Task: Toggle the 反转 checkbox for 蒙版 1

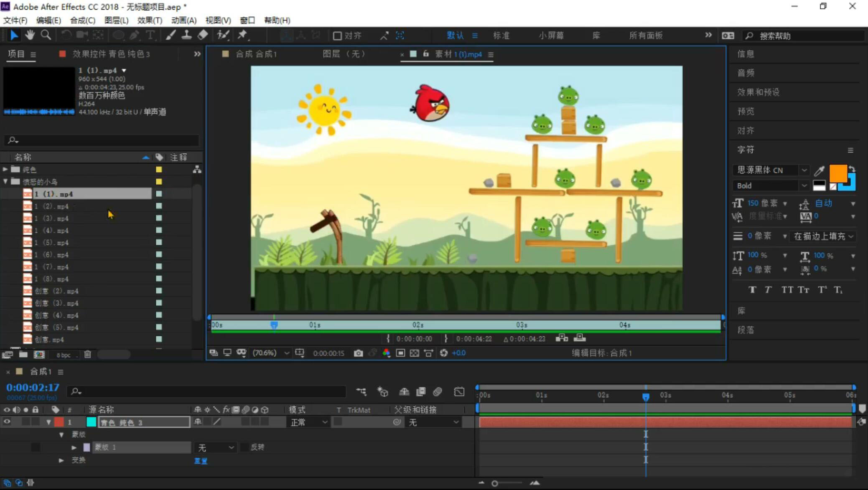Action: coord(245,447)
